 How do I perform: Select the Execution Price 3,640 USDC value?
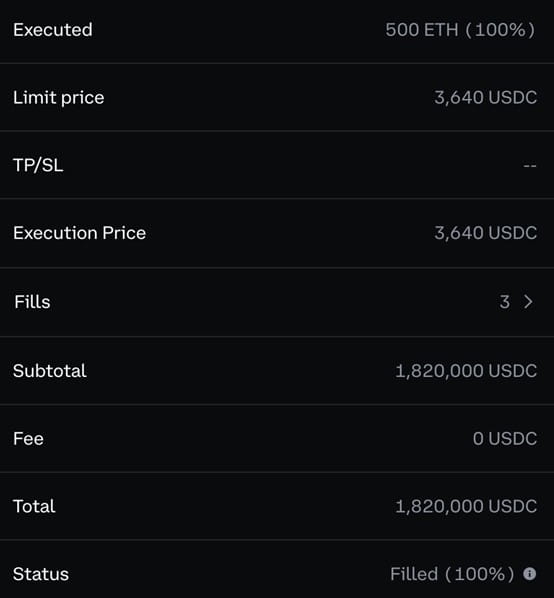point(486,233)
